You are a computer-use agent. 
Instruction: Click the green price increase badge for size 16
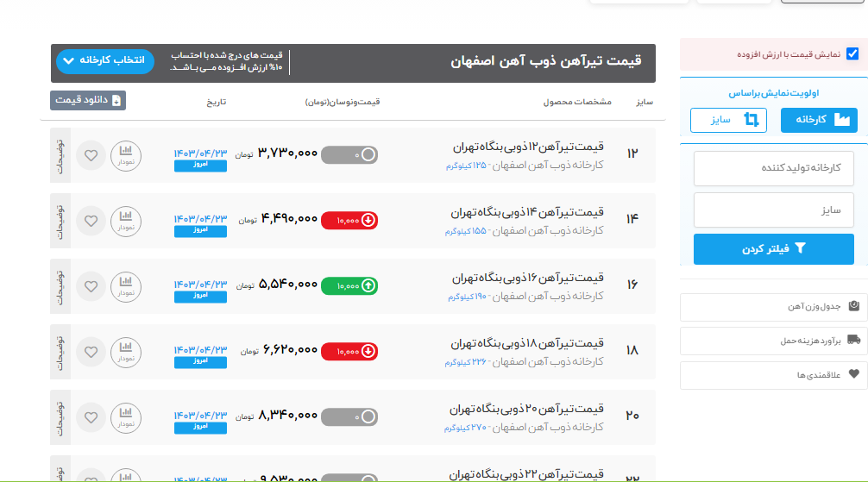point(349,285)
